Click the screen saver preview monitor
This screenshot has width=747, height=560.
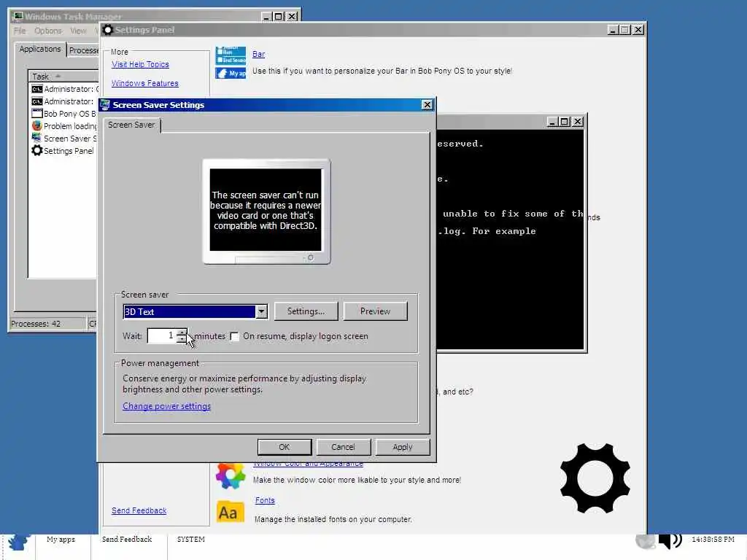[266, 211]
